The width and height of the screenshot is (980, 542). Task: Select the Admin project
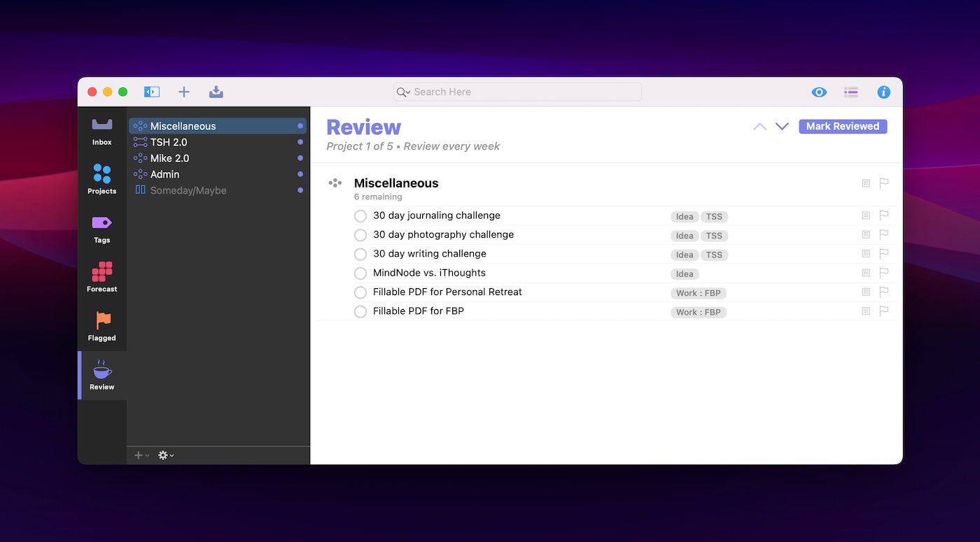(218, 174)
